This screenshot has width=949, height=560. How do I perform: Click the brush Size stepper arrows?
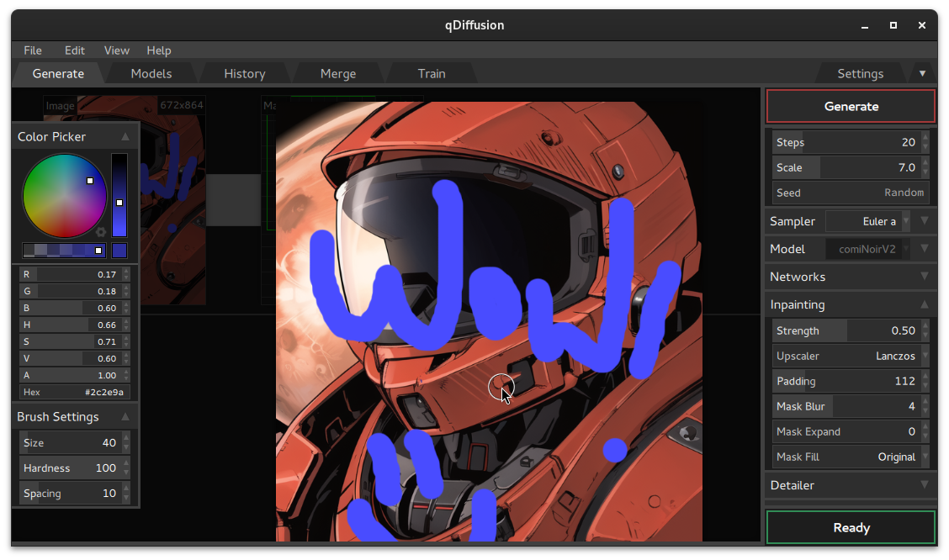(126, 442)
